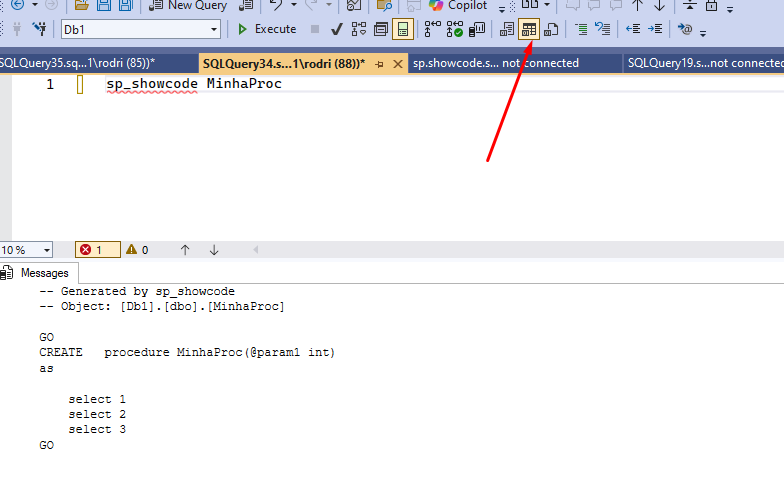
Task: Pin the SQLQuery34 tab
Action: (x=380, y=64)
